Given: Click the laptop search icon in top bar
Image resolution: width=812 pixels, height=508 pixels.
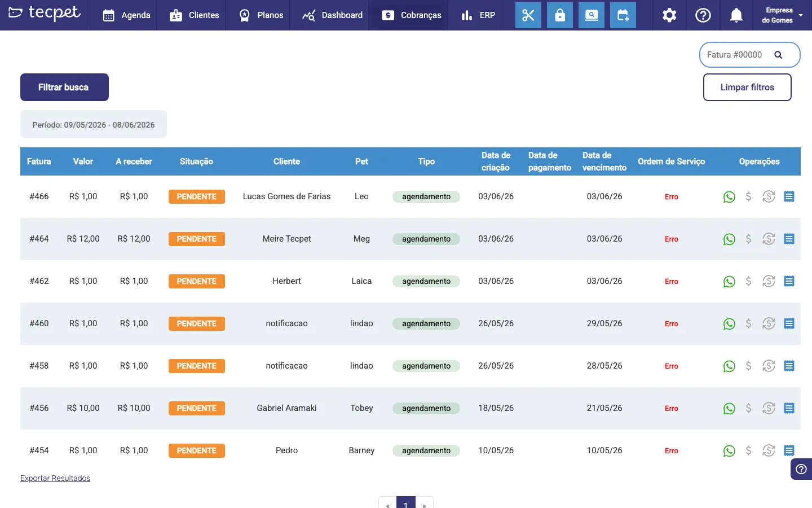Looking at the screenshot, I should click(592, 15).
